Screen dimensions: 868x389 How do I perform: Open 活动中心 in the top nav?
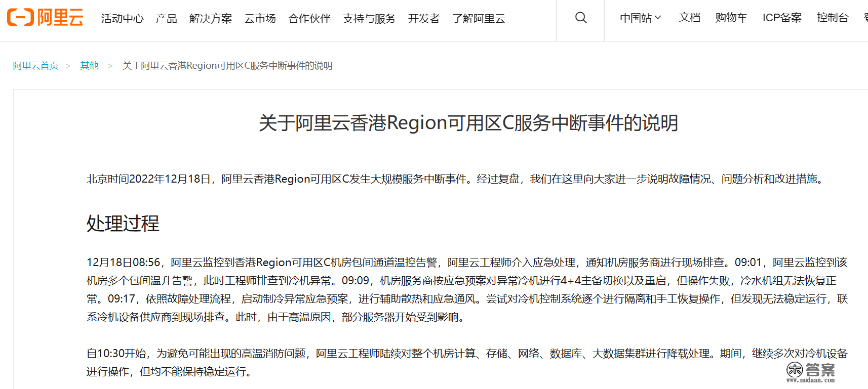click(122, 19)
